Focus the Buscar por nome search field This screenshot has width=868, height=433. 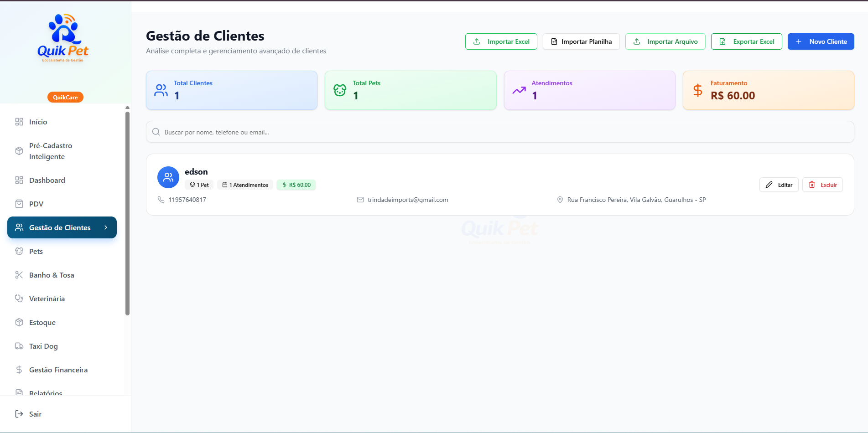tap(500, 132)
